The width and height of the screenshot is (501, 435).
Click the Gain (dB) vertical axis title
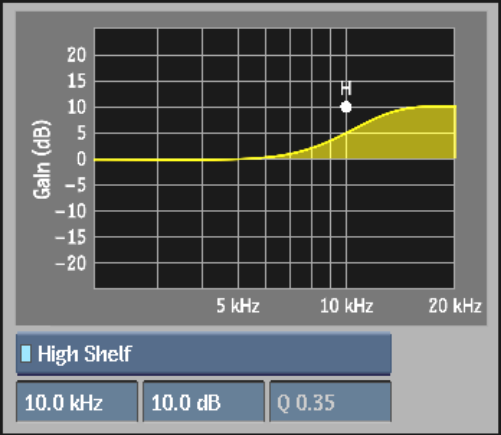coord(42,159)
